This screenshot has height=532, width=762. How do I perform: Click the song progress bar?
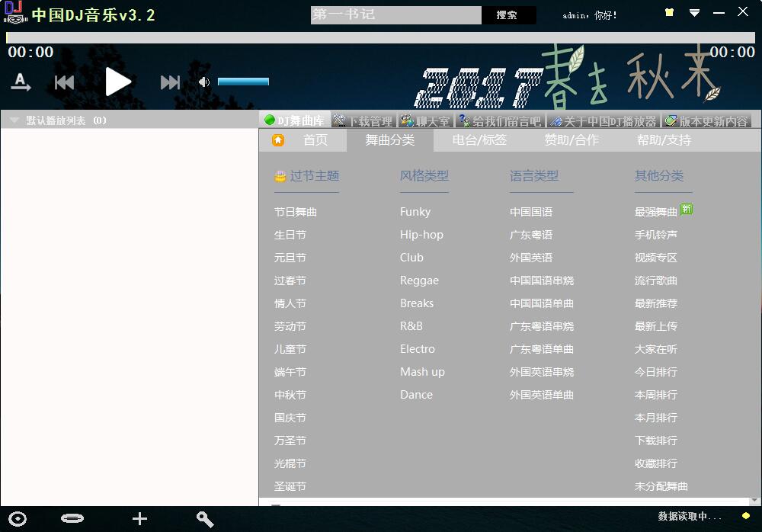tap(380, 37)
